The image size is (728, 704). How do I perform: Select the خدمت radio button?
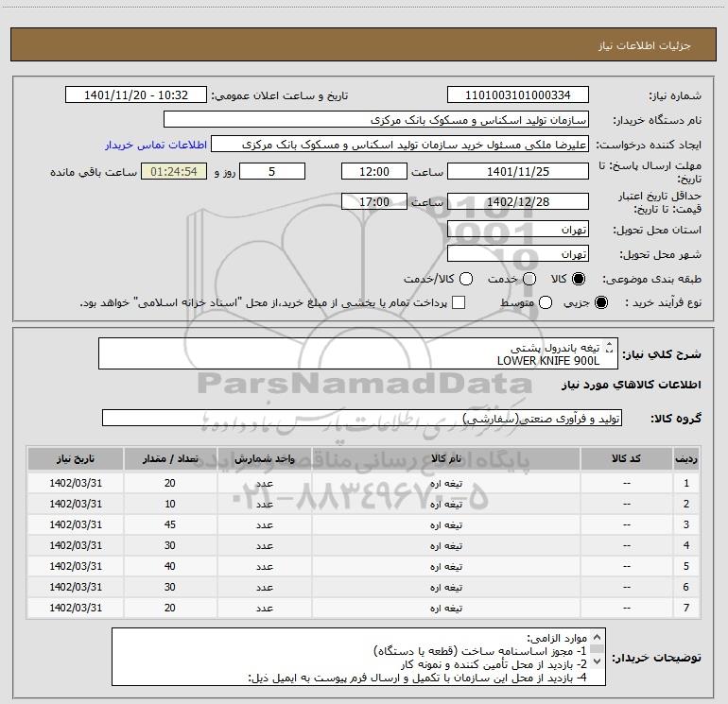click(529, 279)
